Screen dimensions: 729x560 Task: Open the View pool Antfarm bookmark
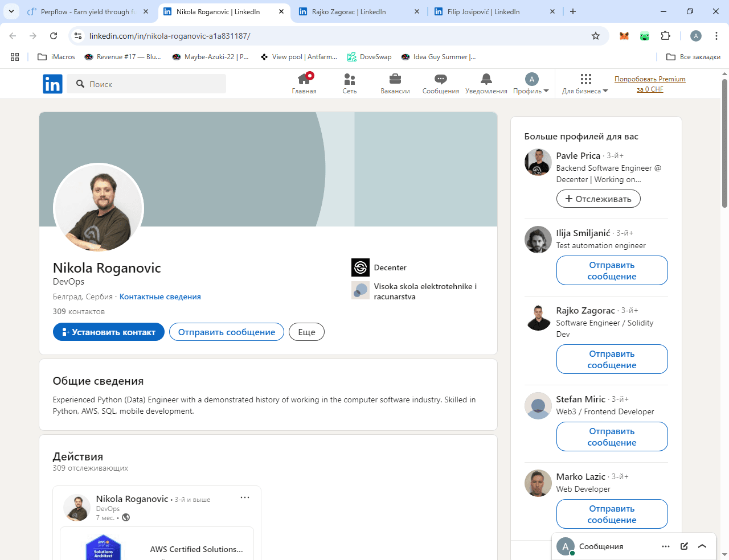click(299, 57)
